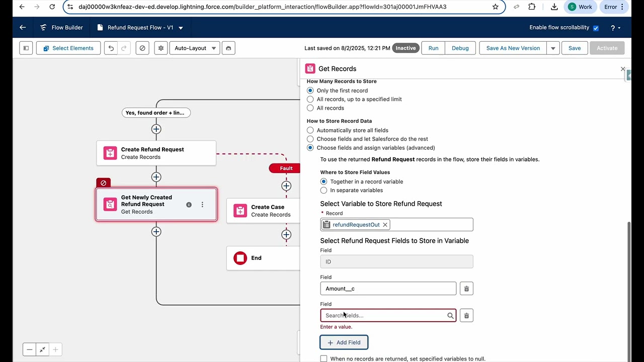Undo the last change
This screenshot has width=644, height=362.
click(111, 48)
